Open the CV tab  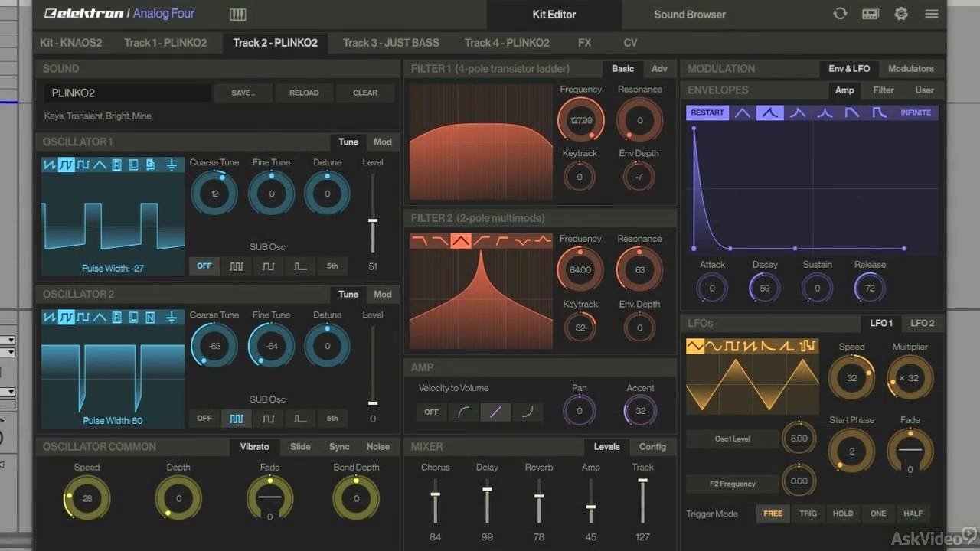tap(630, 43)
